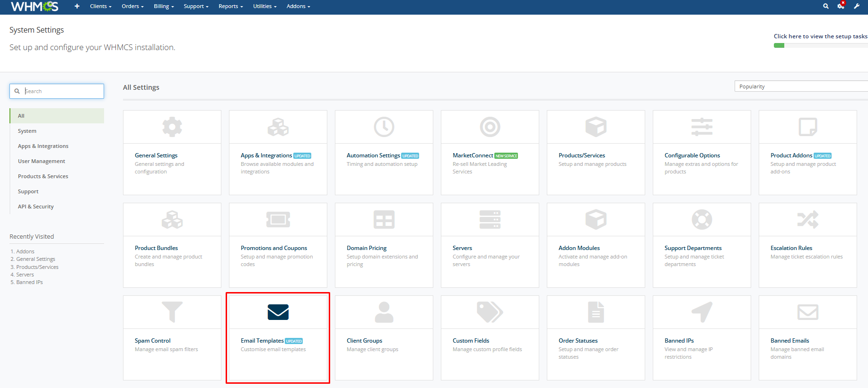This screenshot has height=388, width=868.
Task: Open the Escalation Rules shuffle icon
Action: pyautogui.click(x=808, y=220)
